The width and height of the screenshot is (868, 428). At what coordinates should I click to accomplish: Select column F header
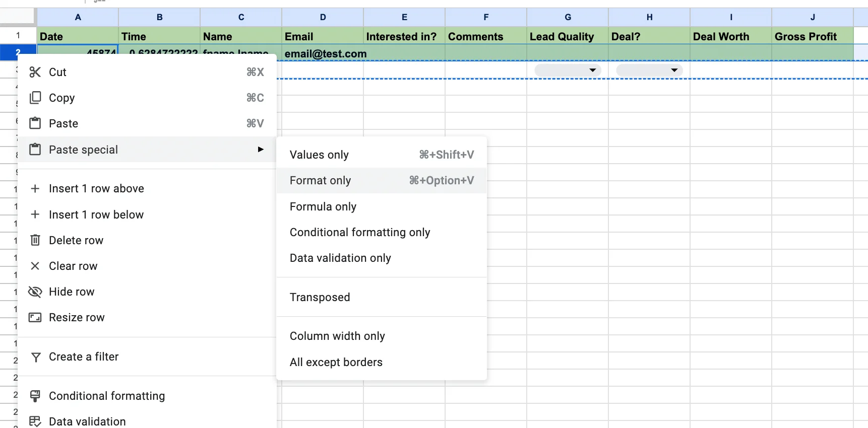[x=486, y=17]
